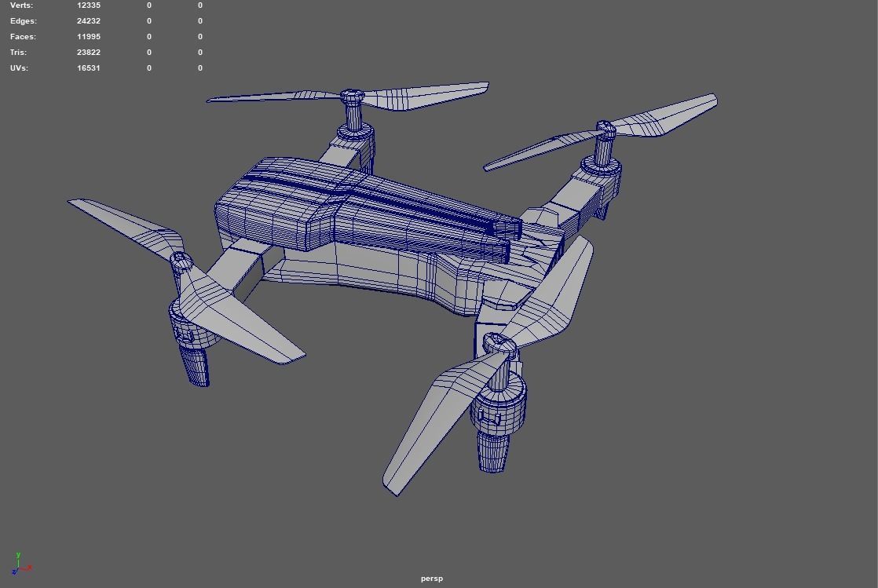Click the persp camera name label
Screen dimensions: 878x588
click(x=432, y=579)
